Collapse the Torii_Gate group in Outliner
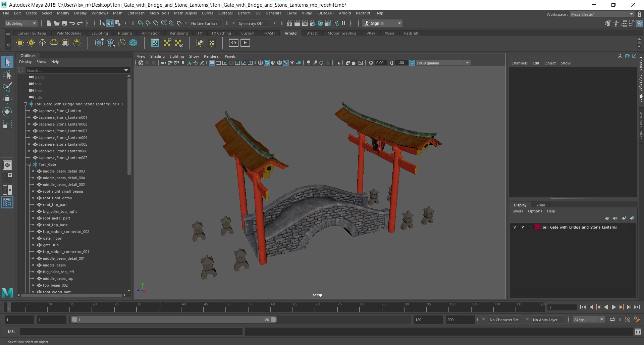 pos(29,164)
